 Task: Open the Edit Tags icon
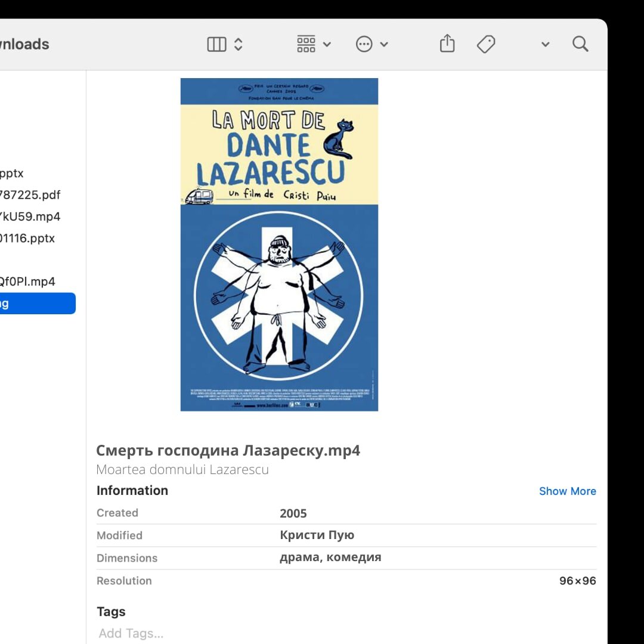tap(486, 44)
